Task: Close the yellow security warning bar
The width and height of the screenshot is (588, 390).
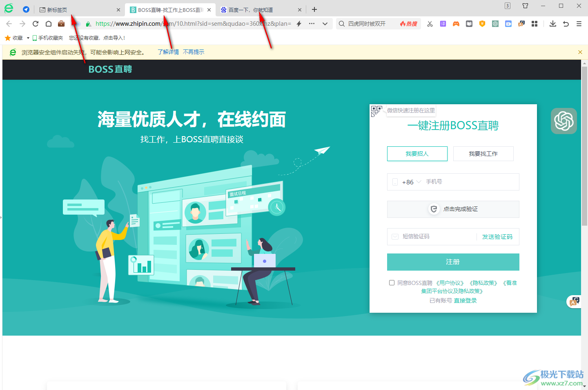Action: click(x=580, y=52)
